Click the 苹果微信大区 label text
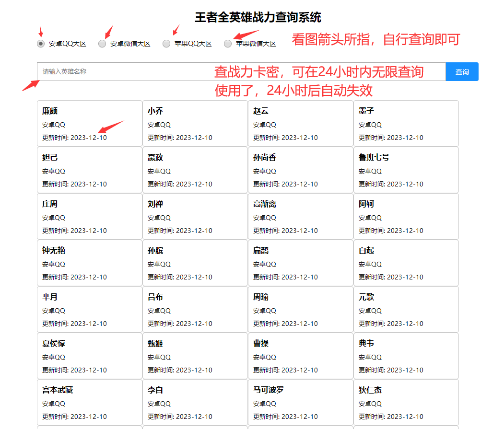The image size is (504, 429). tap(256, 44)
